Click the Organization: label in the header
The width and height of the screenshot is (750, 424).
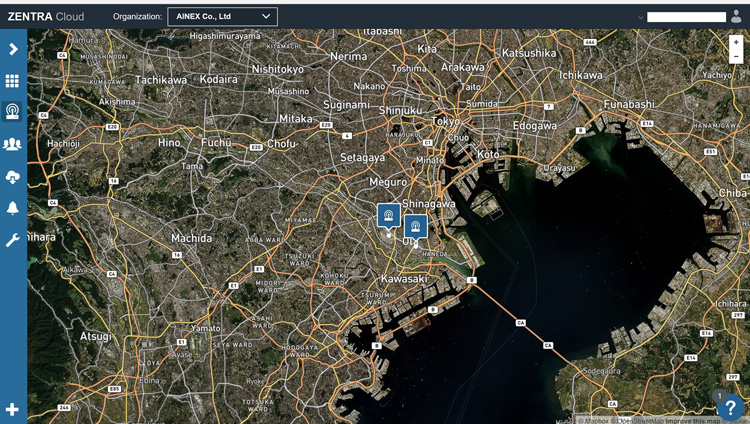(x=137, y=17)
